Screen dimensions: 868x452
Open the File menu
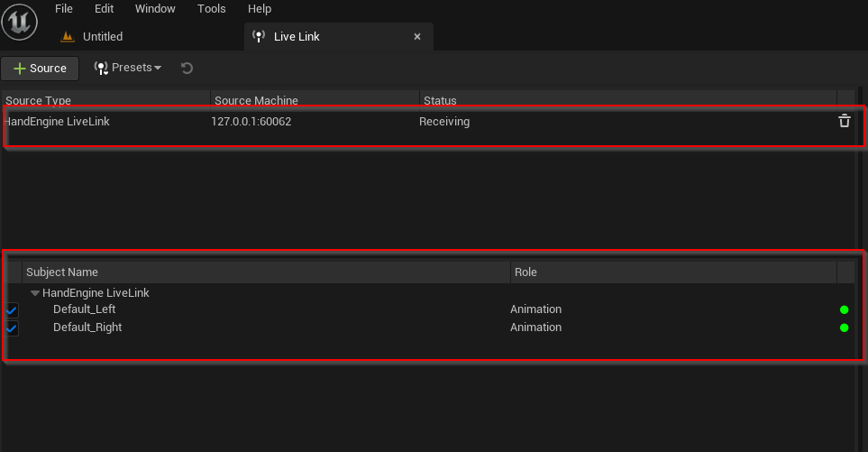pyautogui.click(x=64, y=9)
